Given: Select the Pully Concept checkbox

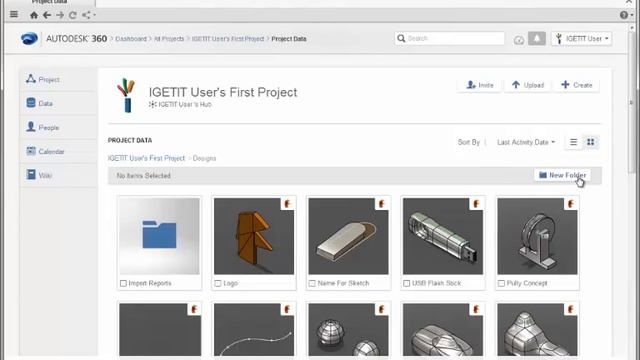Looking at the screenshot, I should click(x=501, y=283).
